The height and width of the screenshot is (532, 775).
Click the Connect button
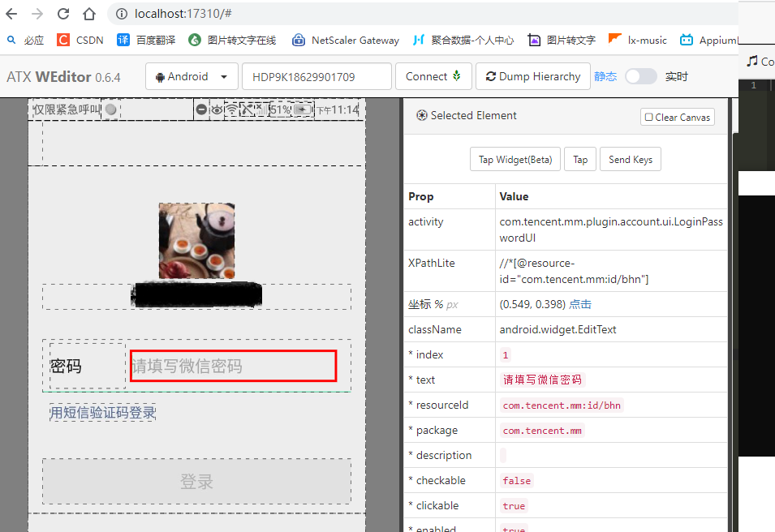click(433, 76)
